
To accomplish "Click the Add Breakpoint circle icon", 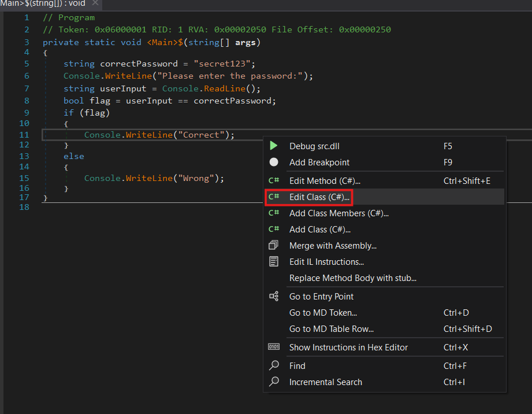I will point(273,162).
